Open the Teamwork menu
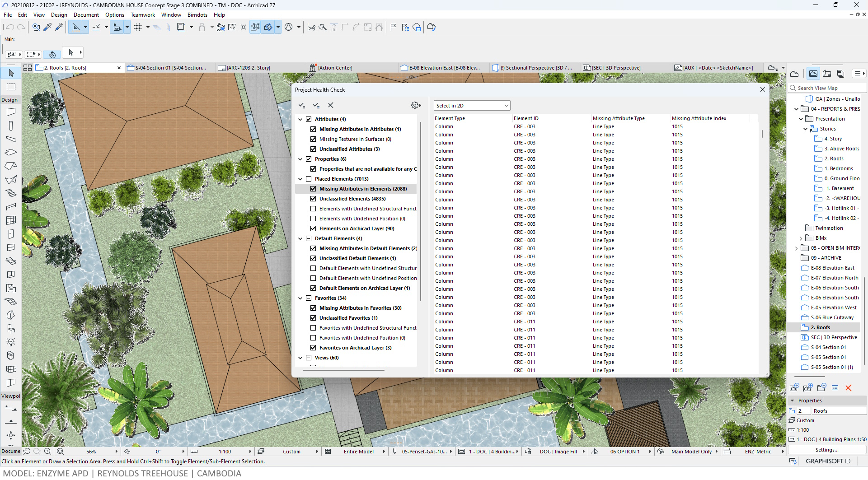The width and height of the screenshot is (868, 480). point(142,15)
